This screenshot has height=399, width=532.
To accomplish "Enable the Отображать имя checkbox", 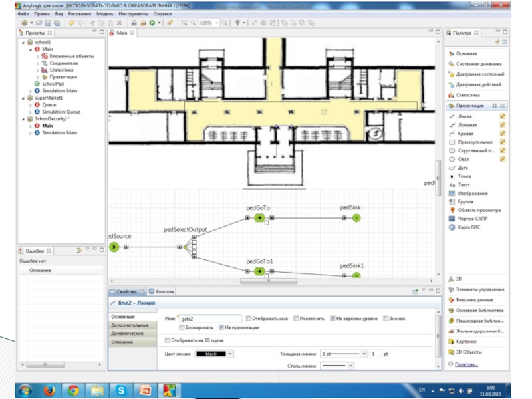I will (x=248, y=319).
